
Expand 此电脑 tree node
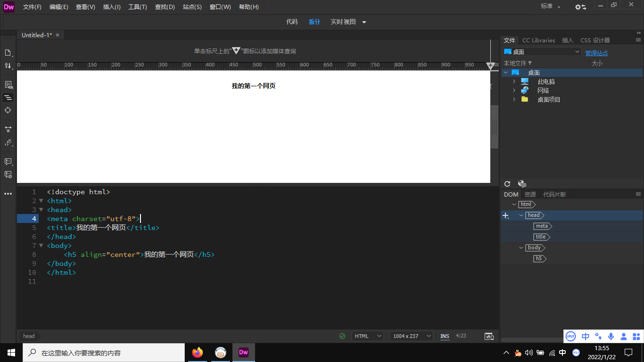(x=514, y=82)
